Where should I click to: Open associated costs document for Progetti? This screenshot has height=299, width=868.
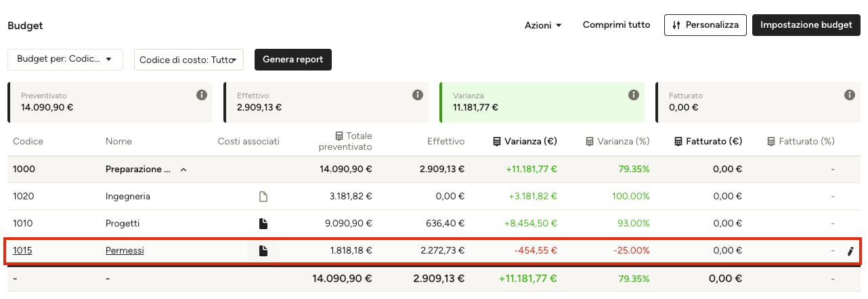click(x=264, y=224)
